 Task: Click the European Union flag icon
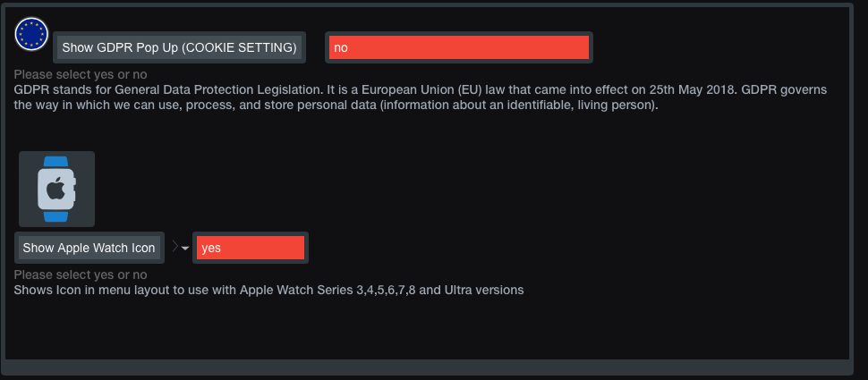31,34
